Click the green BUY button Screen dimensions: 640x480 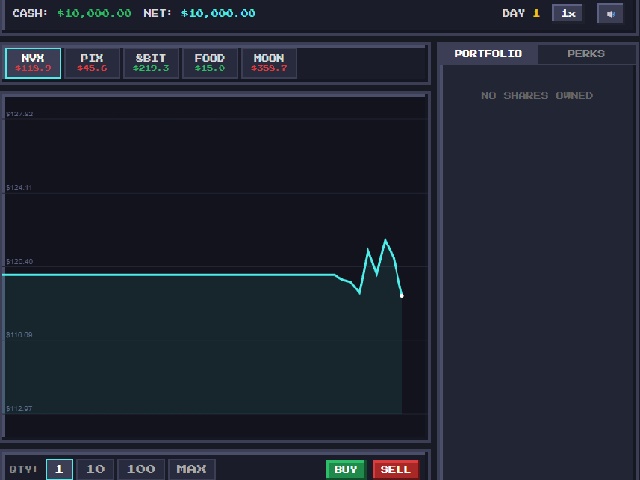click(x=346, y=469)
